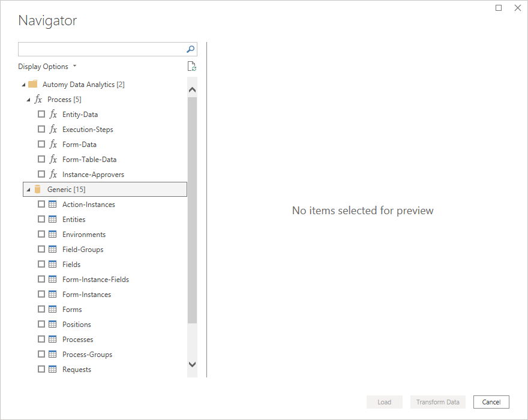The width and height of the screenshot is (528, 420).
Task: Collapse the Process node
Action: 28,99
